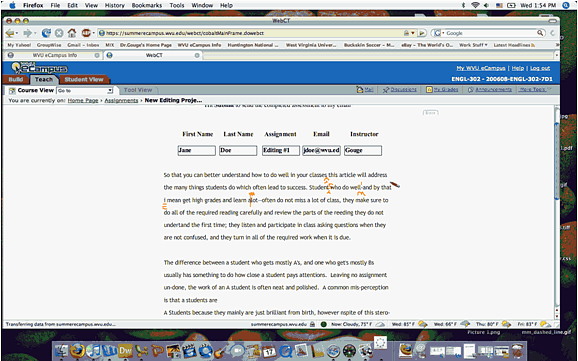Click the reload page icon

pos(46,33)
